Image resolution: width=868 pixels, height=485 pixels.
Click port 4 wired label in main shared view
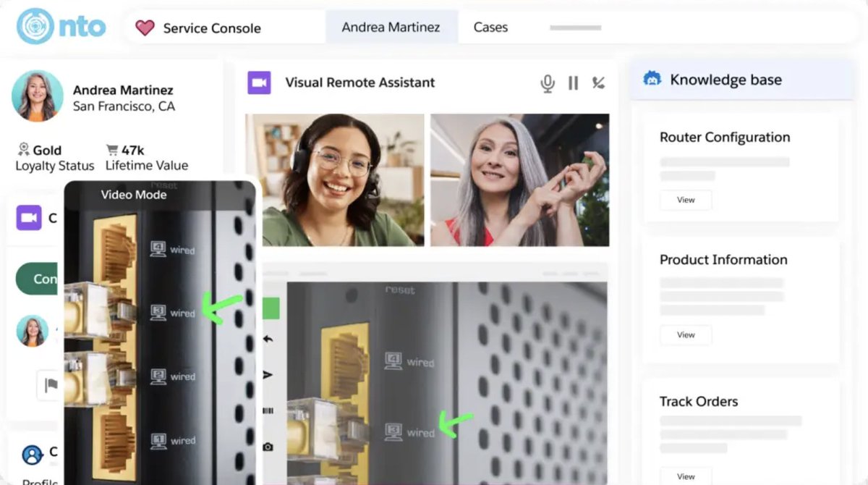(409, 361)
